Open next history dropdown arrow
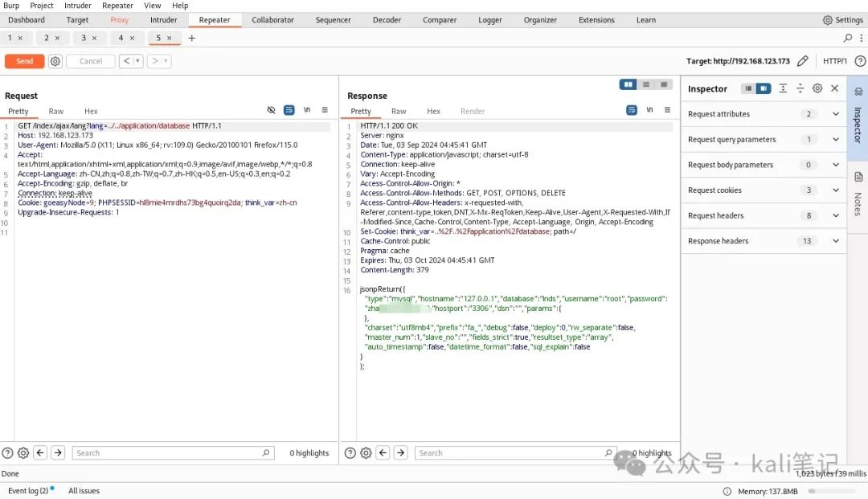This screenshot has height=499, width=868. coord(166,61)
